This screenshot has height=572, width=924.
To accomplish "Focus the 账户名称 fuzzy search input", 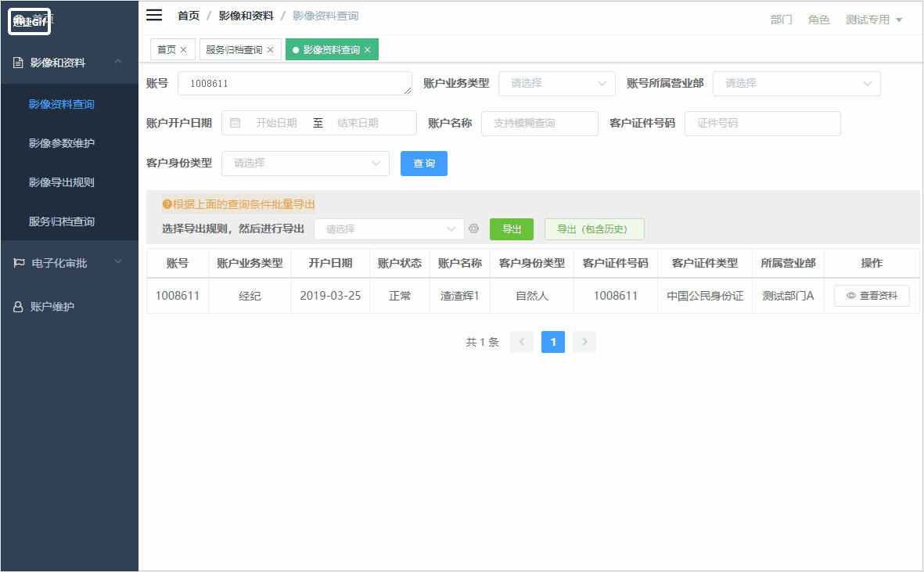I will 539,123.
